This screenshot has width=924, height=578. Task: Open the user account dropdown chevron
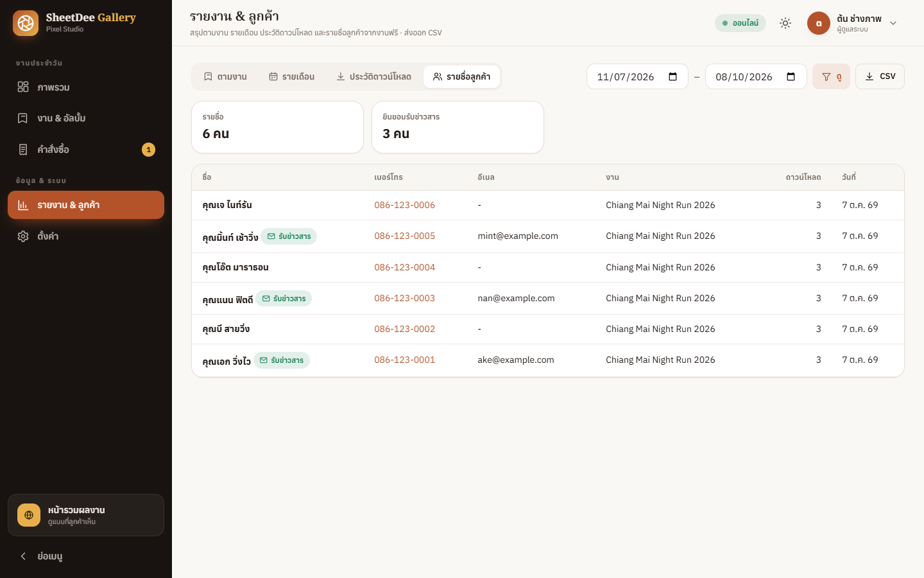893,23
